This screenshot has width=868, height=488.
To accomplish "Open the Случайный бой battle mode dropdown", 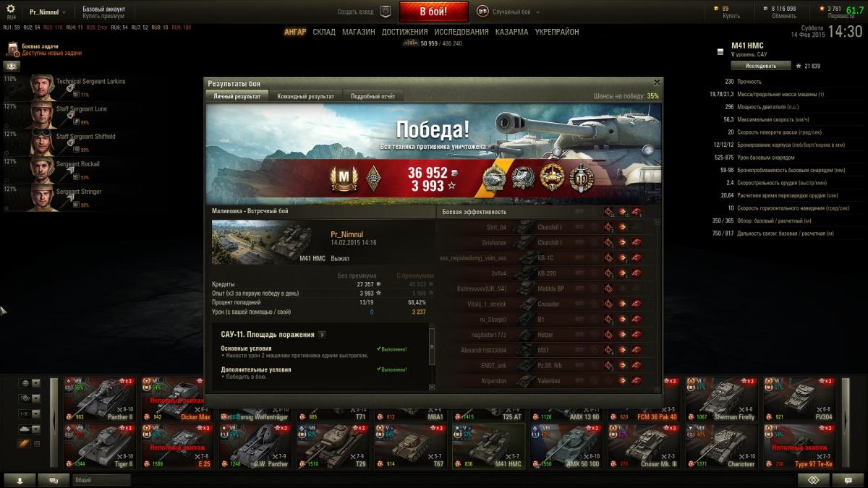I will pos(508,12).
